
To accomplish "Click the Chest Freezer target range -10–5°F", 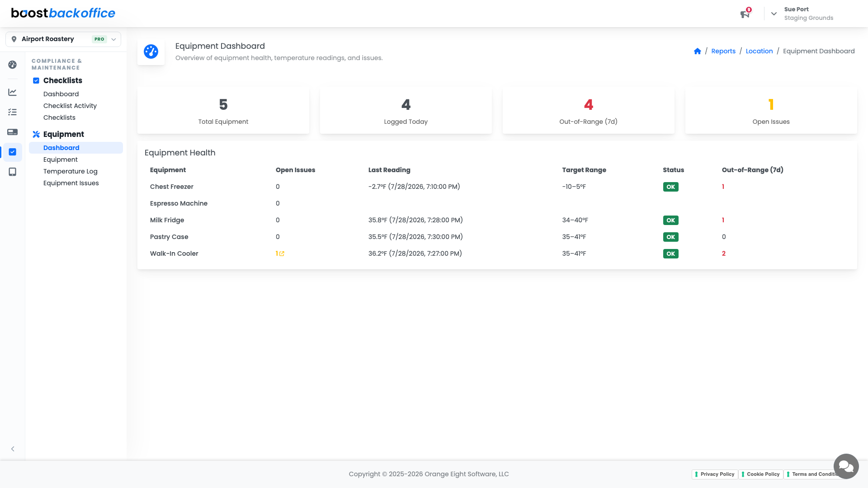I will click(574, 187).
